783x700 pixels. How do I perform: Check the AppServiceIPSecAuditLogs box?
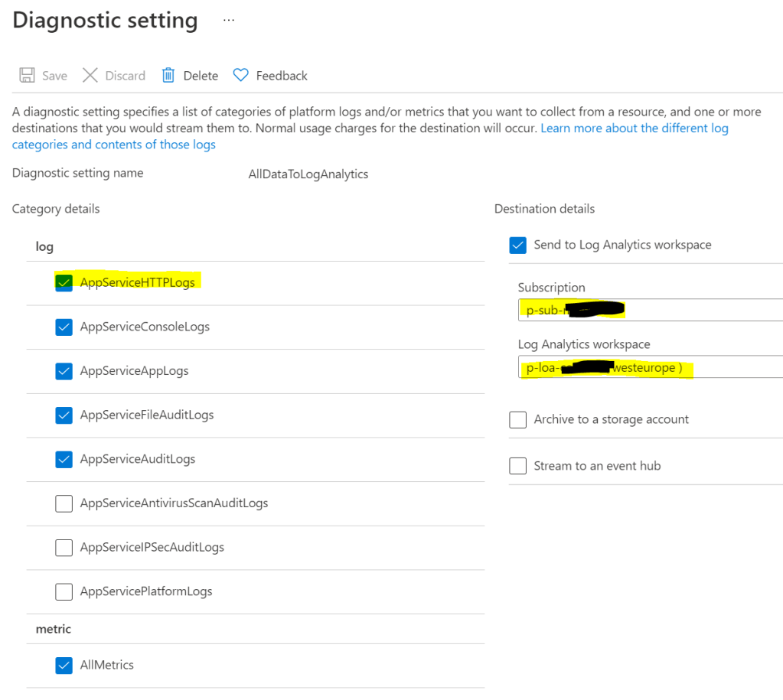(64, 548)
